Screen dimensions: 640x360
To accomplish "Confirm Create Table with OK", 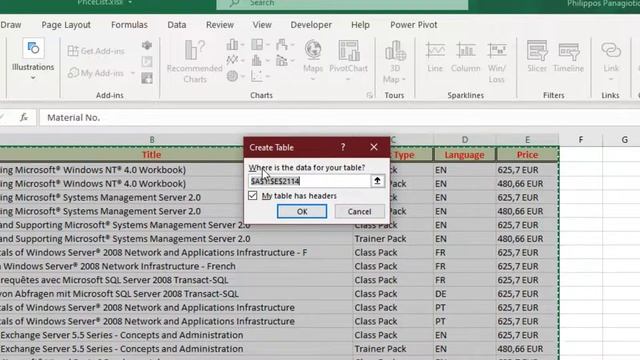I will [x=302, y=211].
